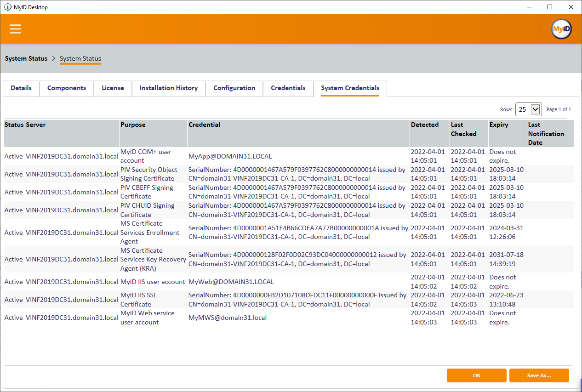Click the OK button

[476, 375]
